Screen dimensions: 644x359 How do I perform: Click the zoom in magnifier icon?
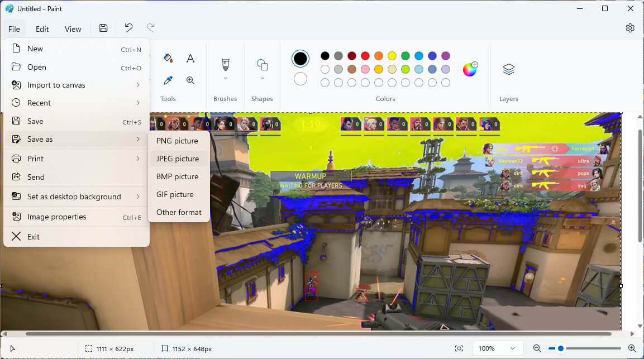click(x=632, y=348)
